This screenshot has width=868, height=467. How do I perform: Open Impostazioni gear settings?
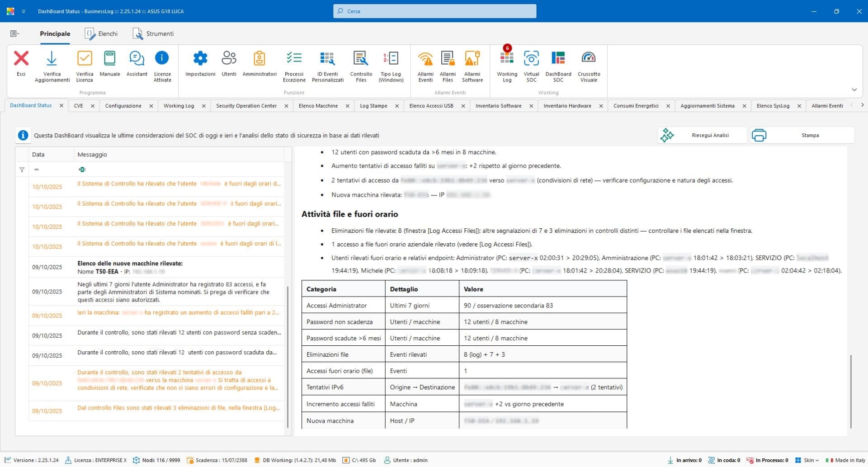click(200, 66)
